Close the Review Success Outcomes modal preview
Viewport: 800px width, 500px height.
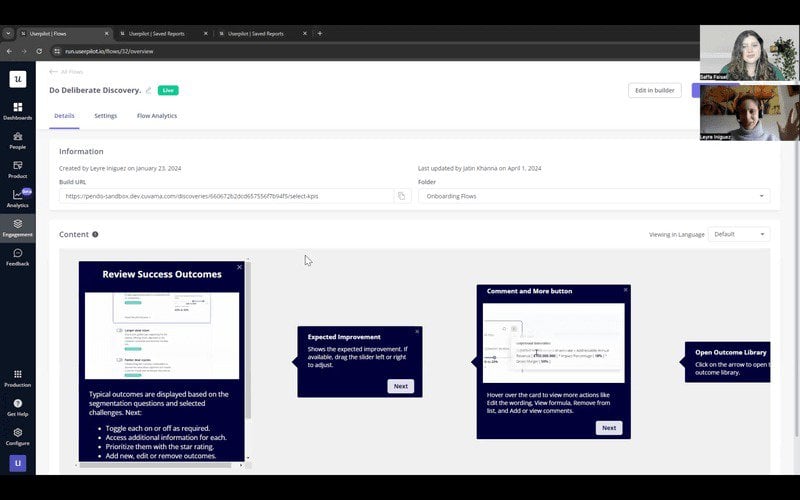tap(239, 267)
